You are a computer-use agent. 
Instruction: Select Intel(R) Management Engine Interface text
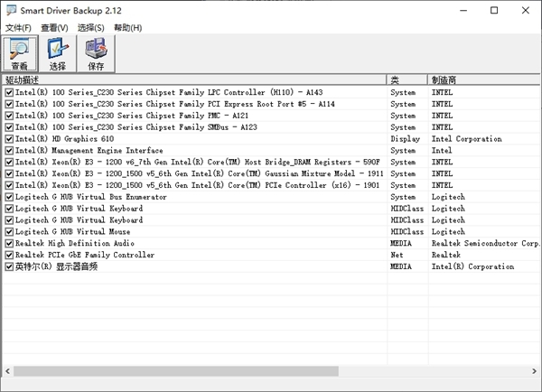coord(89,150)
